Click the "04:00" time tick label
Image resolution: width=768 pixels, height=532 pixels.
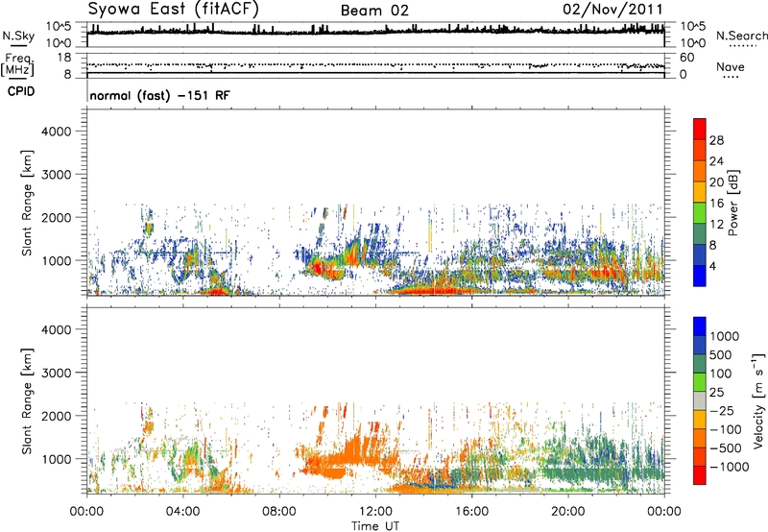pos(182,512)
